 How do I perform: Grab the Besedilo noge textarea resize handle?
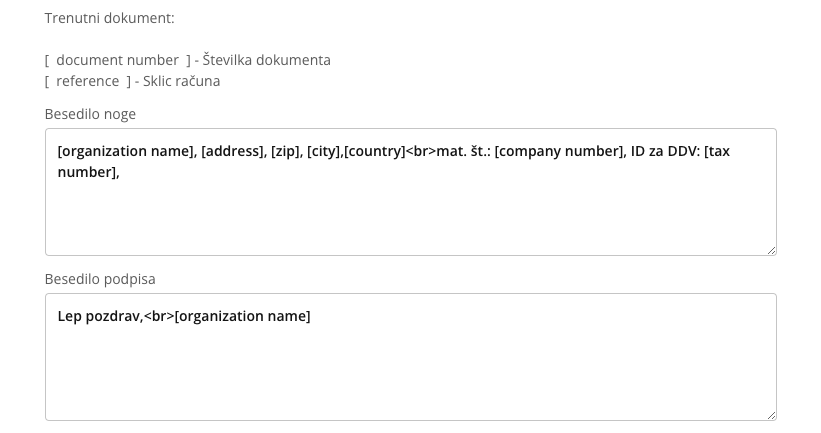(x=771, y=250)
